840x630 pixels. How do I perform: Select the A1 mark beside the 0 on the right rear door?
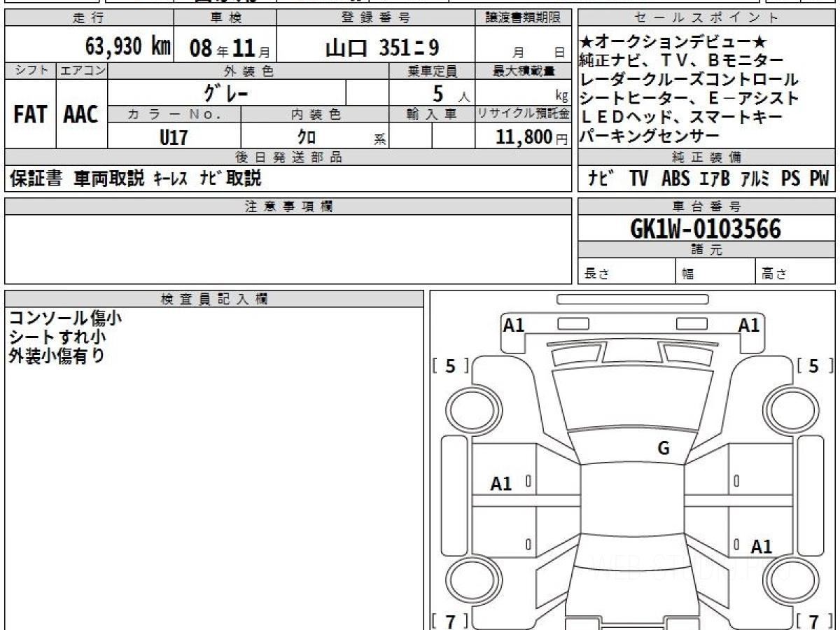click(x=761, y=547)
